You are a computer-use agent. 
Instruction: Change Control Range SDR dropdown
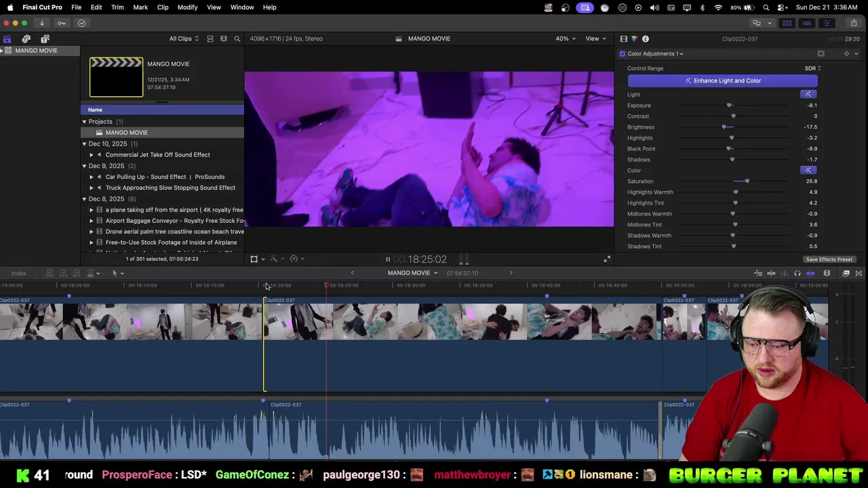click(812, 68)
